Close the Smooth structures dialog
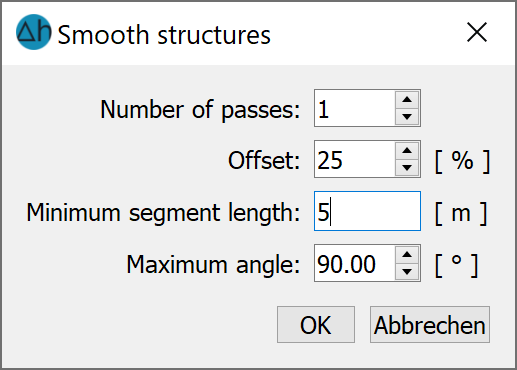 (x=477, y=32)
